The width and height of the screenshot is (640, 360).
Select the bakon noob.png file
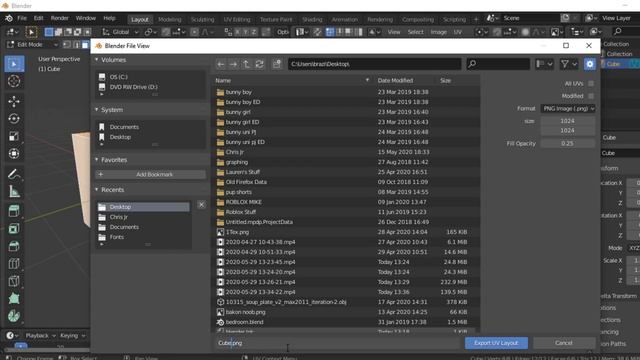[346, 312]
